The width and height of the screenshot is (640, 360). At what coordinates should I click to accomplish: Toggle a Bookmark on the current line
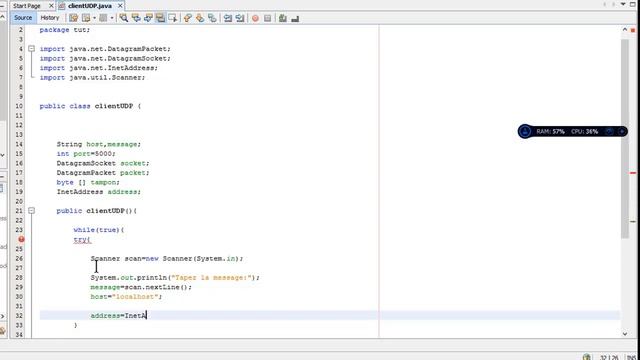(x=212, y=18)
